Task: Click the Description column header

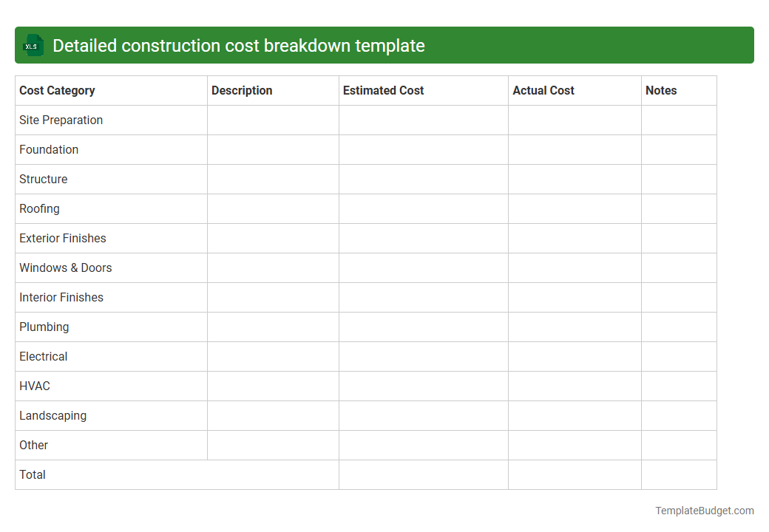Action: tap(242, 90)
